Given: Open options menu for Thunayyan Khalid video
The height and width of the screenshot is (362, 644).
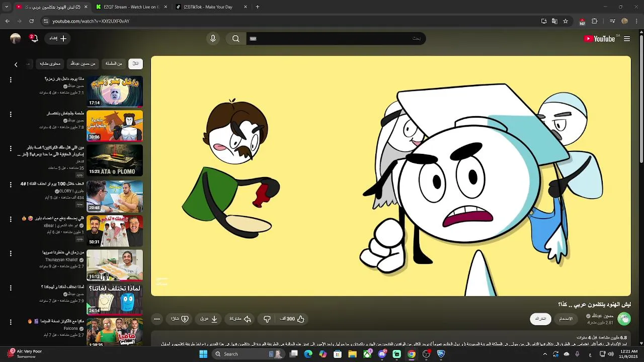Looking at the screenshot, I should click(11, 253).
